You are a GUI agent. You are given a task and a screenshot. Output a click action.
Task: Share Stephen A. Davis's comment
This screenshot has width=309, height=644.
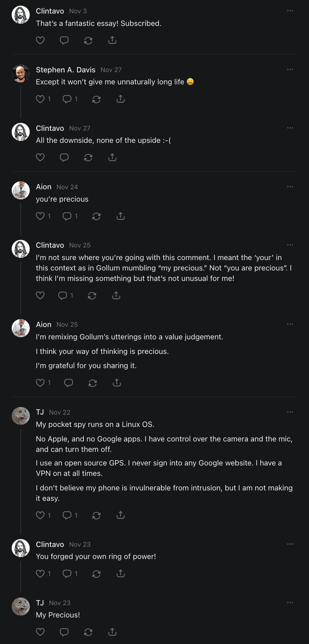(x=121, y=99)
